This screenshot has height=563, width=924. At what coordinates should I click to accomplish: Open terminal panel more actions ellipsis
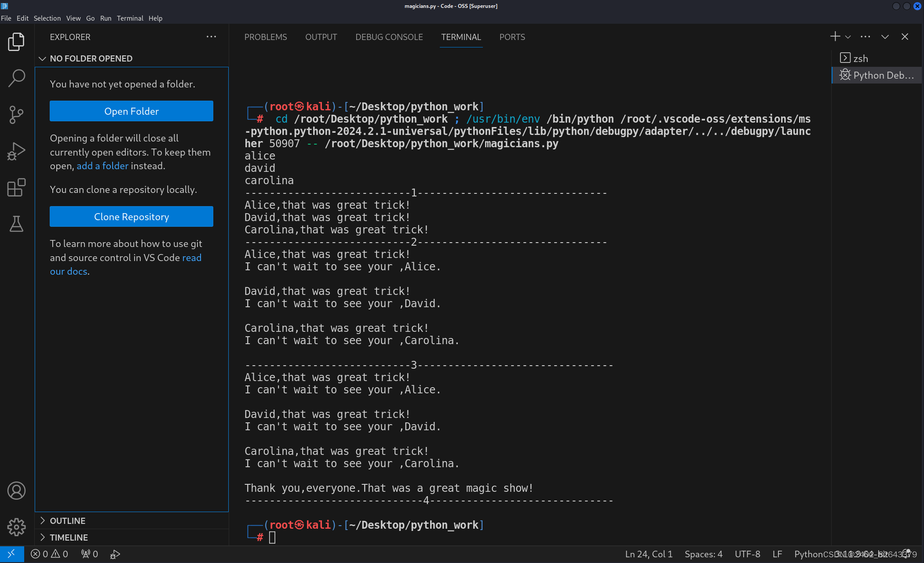coord(865,37)
